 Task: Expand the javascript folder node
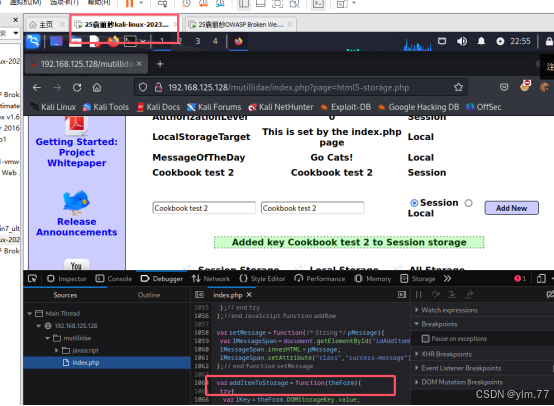pyautogui.click(x=56, y=351)
